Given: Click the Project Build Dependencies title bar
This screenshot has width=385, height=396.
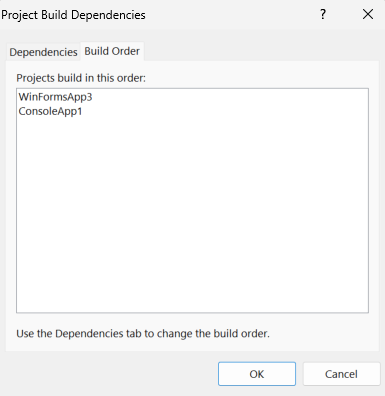Looking at the screenshot, I should click(x=157, y=15).
